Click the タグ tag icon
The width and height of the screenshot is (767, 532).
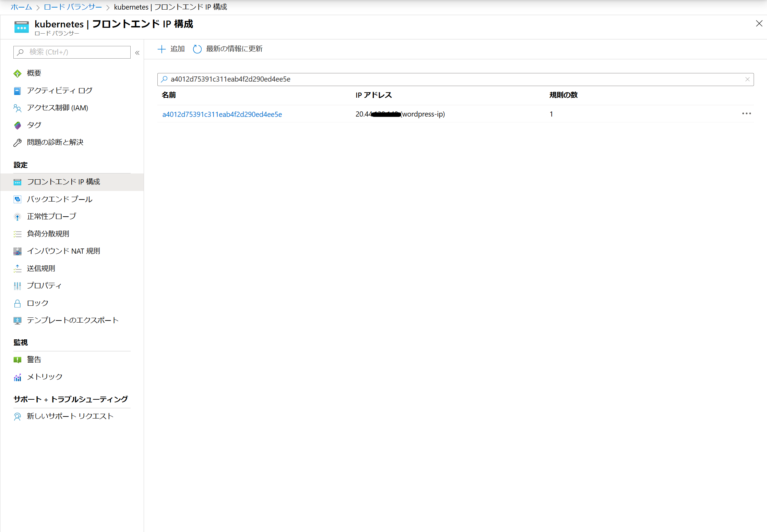tap(17, 125)
